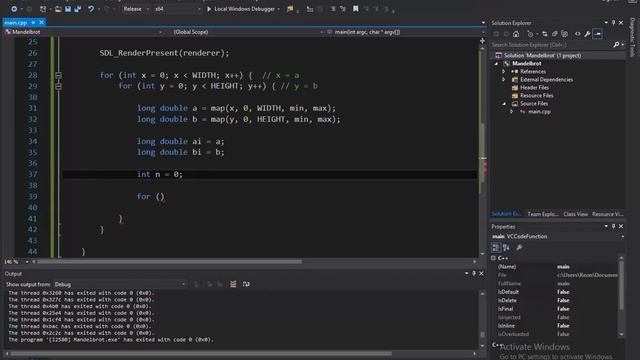Click the Properties panel vertical scrollbar
This screenshot has width=640, height=360.
(x=622, y=296)
